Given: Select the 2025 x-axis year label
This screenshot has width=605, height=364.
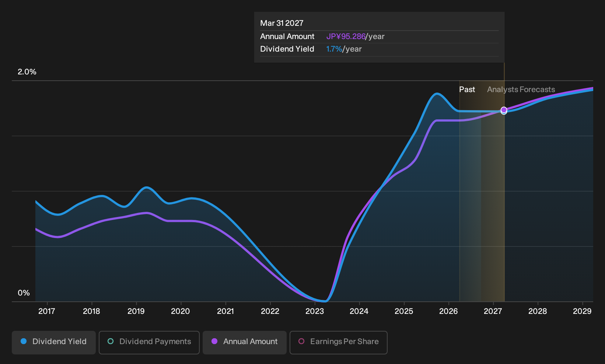Looking at the screenshot, I should [404, 311].
